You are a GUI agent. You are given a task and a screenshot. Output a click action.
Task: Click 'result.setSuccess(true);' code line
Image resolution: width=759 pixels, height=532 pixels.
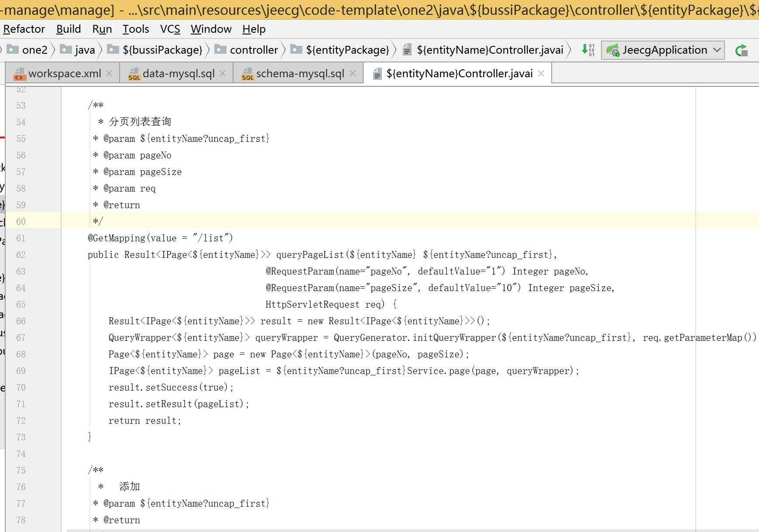pyautogui.click(x=172, y=388)
